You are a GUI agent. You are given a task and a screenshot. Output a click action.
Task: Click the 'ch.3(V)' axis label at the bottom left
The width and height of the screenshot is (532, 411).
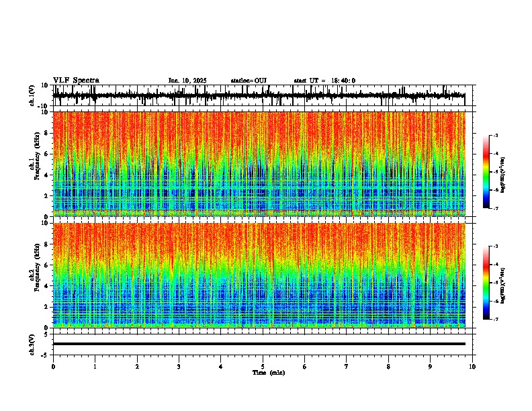coord(32,345)
